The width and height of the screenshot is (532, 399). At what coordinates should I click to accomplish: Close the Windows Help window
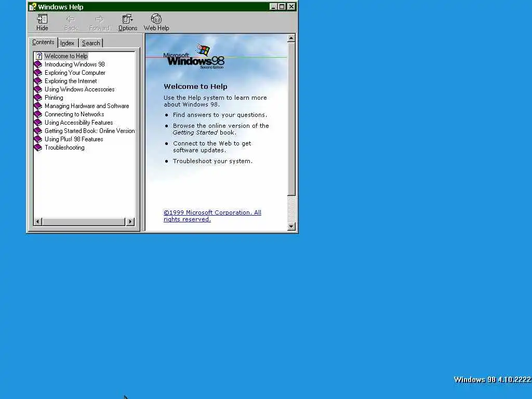click(x=291, y=6)
